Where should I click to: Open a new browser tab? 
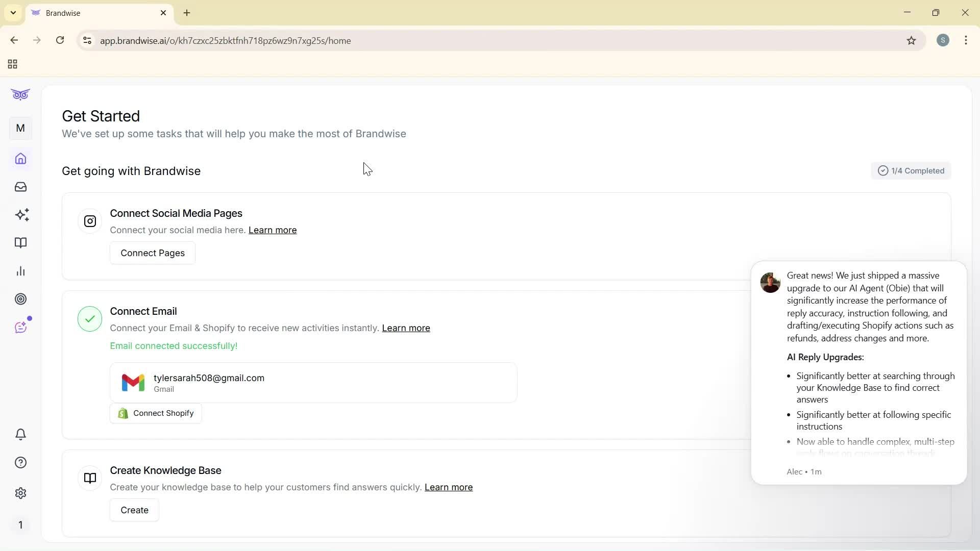pyautogui.click(x=187, y=13)
